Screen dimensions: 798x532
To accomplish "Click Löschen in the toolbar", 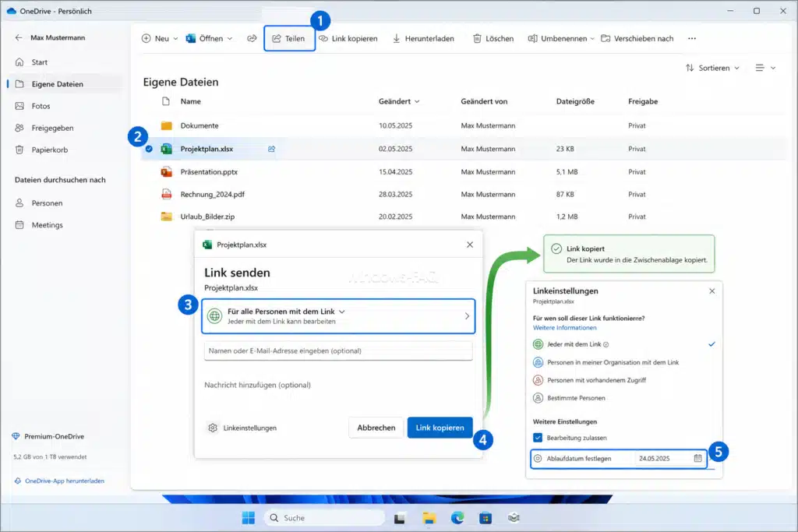I will [x=493, y=39].
